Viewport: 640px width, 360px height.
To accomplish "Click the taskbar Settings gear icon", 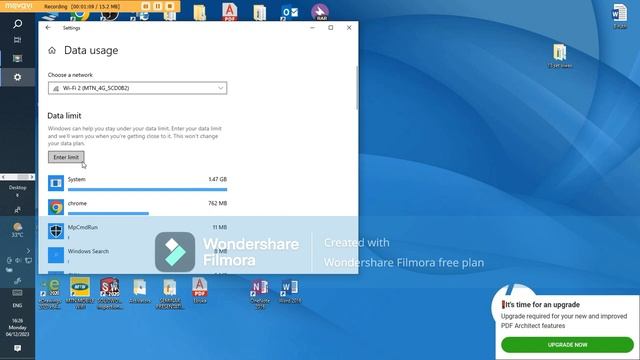I will [18, 77].
